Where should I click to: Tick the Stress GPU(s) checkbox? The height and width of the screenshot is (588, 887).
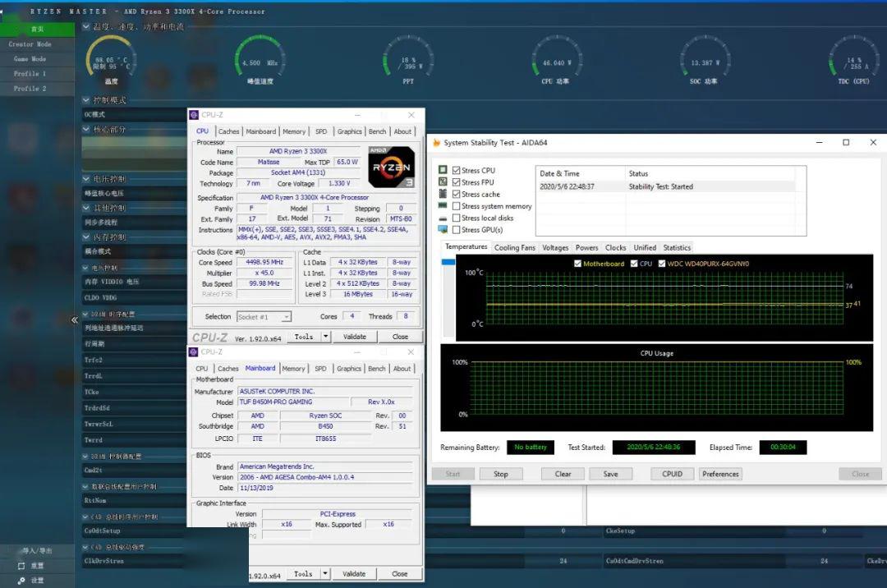456,230
